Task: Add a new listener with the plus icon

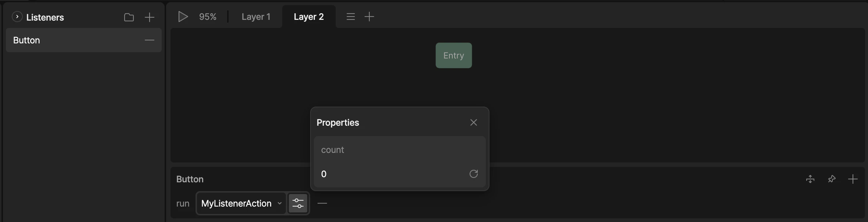Action: click(x=150, y=17)
